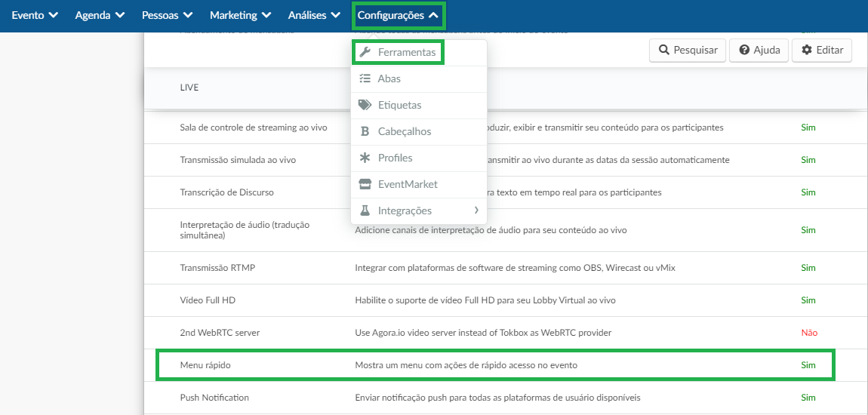This screenshot has height=415, width=868.
Task: Click the LIVE section header
Action: [189, 88]
